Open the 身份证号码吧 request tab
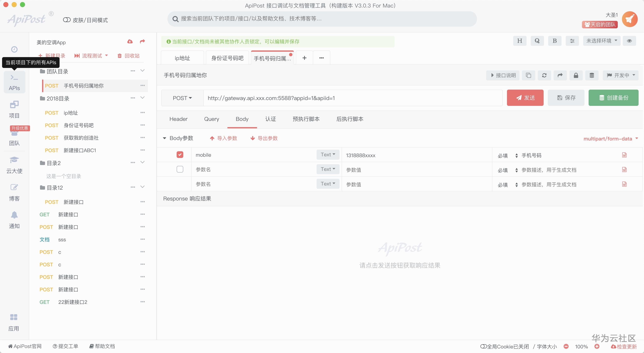The image size is (644, 353). 227,58
